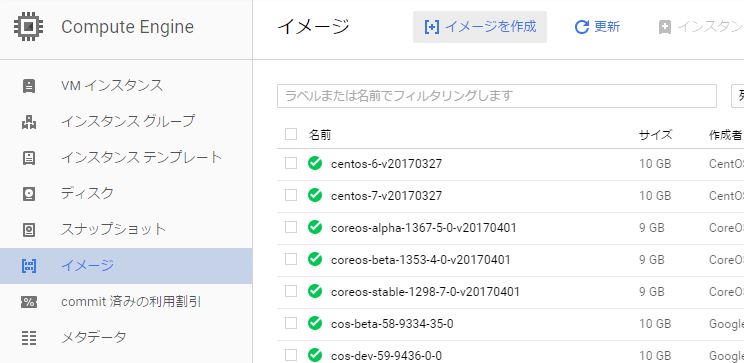Image resolution: width=744 pixels, height=363 pixels.
Task: Toggle the select-all checkbox in table header
Action: point(291,134)
